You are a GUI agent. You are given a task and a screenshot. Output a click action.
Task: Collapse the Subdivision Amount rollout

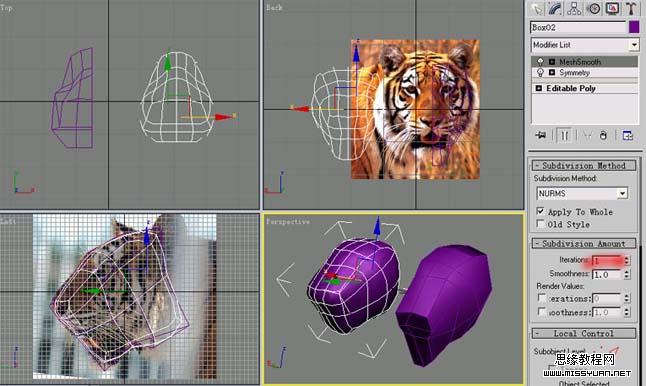coord(583,243)
